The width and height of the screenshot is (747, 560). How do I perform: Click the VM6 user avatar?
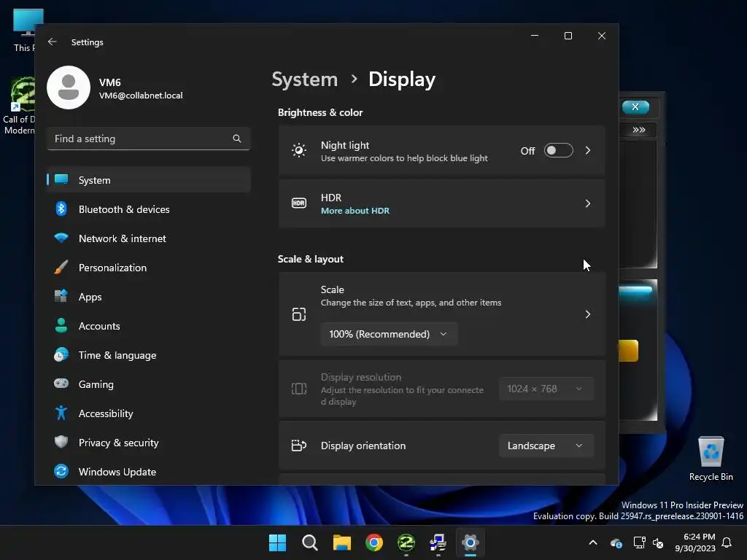pyautogui.click(x=69, y=87)
